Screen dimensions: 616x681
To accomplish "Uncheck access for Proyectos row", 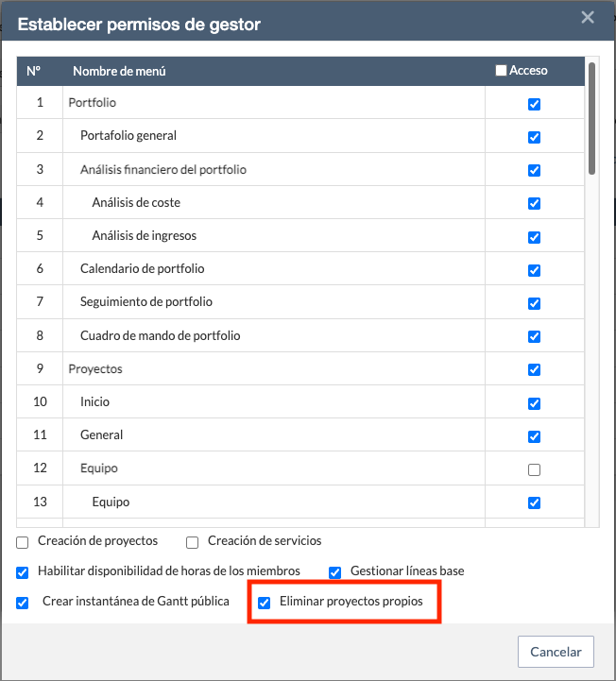I will (x=535, y=369).
